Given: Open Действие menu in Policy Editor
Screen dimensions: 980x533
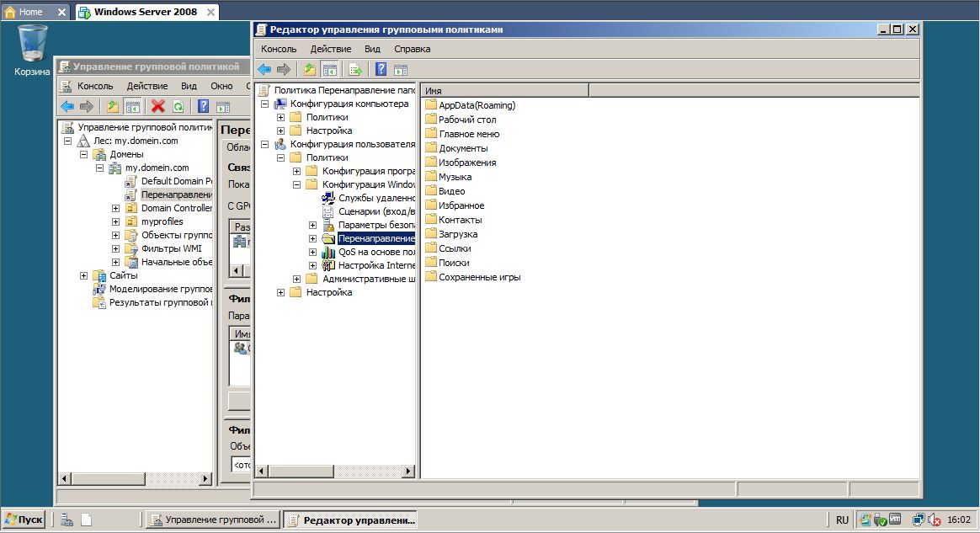Looking at the screenshot, I should point(331,49).
